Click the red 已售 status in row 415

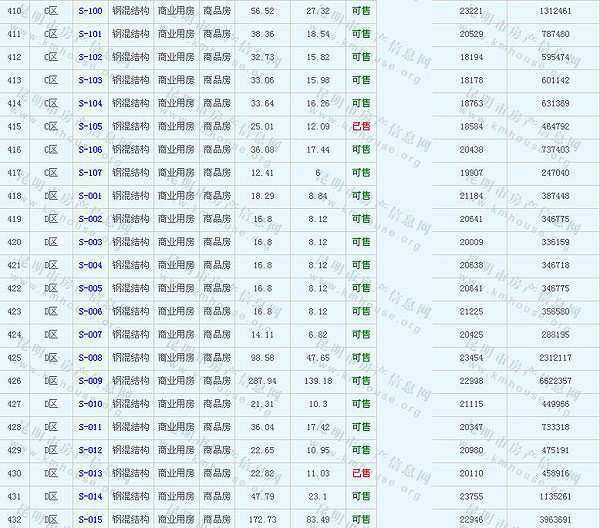coord(361,127)
